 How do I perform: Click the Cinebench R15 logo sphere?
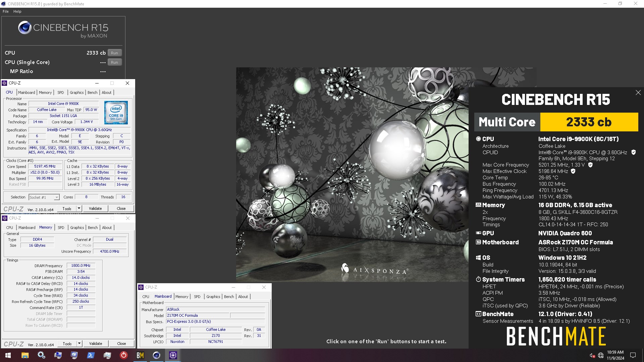[x=25, y=27]
